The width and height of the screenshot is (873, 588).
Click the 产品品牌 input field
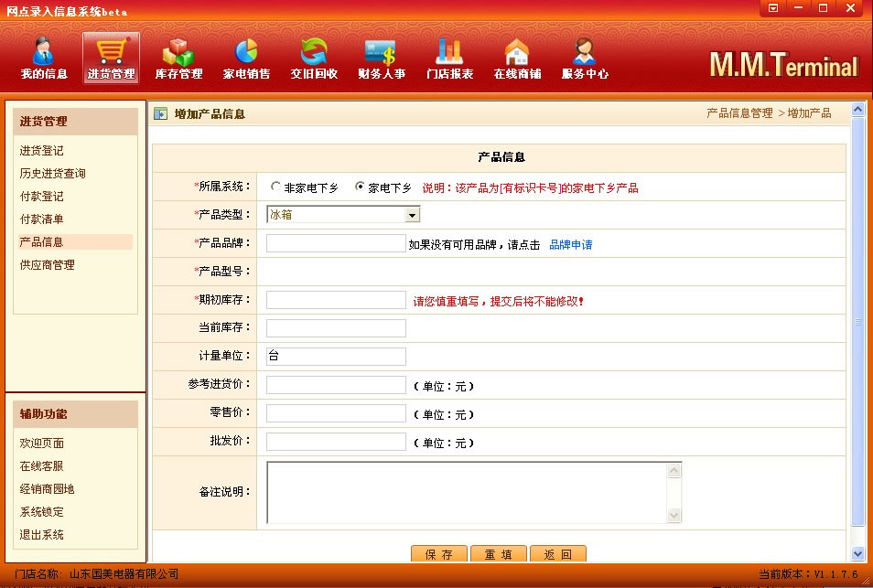336,243
